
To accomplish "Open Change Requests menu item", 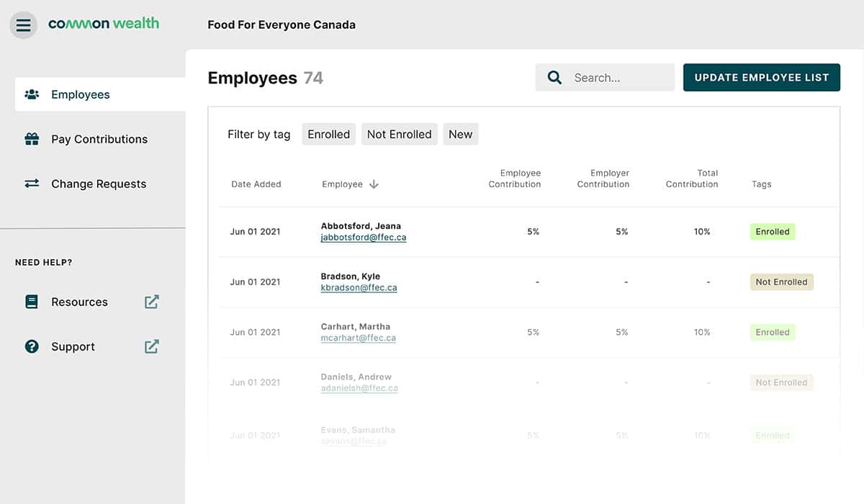I will click(99, 184).
